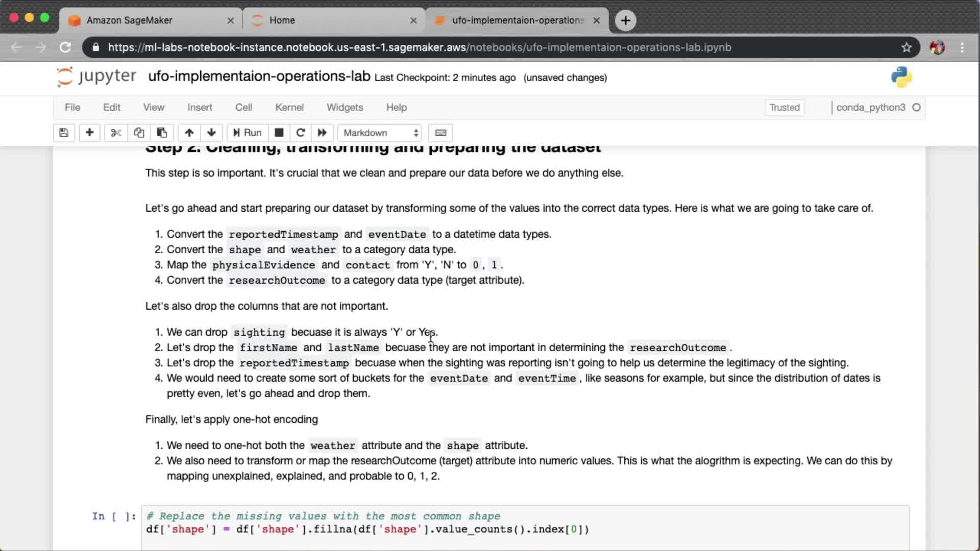
Task: Open the Widgets menu
Action: point(345,107)
